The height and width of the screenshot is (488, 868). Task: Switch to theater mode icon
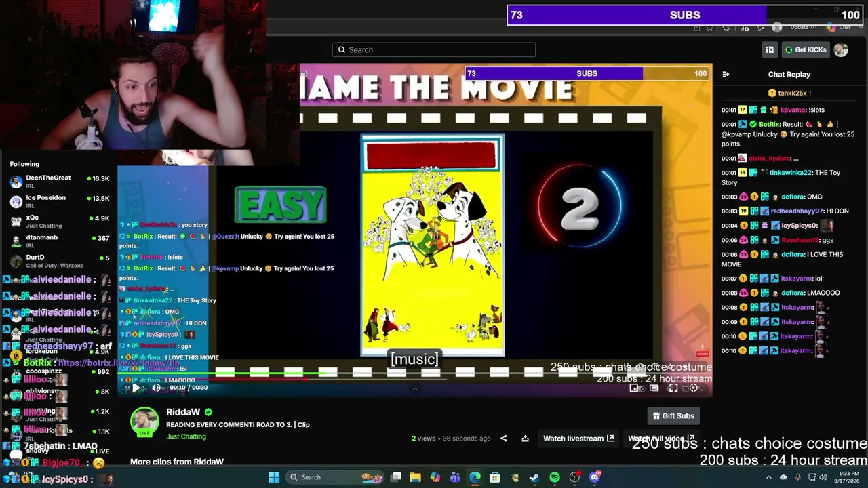click(654, 388)
